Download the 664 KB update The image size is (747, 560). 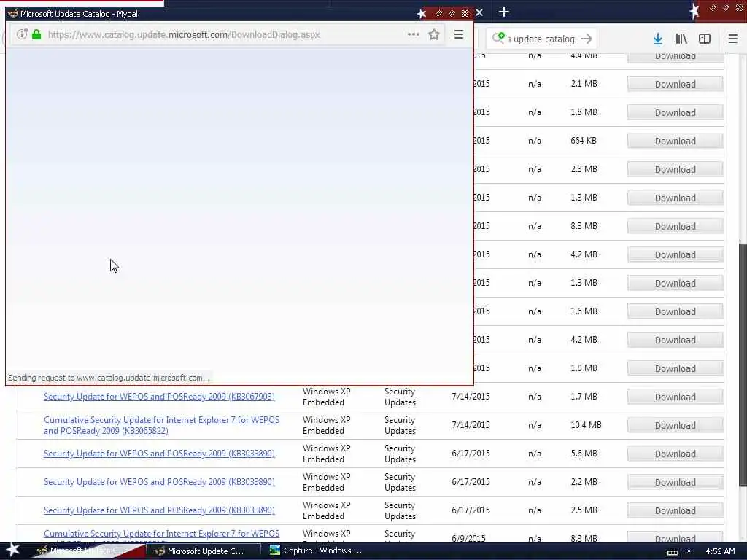(x=675, y=141)
